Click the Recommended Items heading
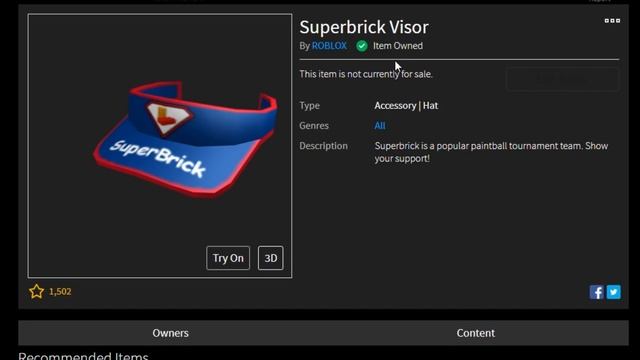The image size is (640, 360). [83, 355]
